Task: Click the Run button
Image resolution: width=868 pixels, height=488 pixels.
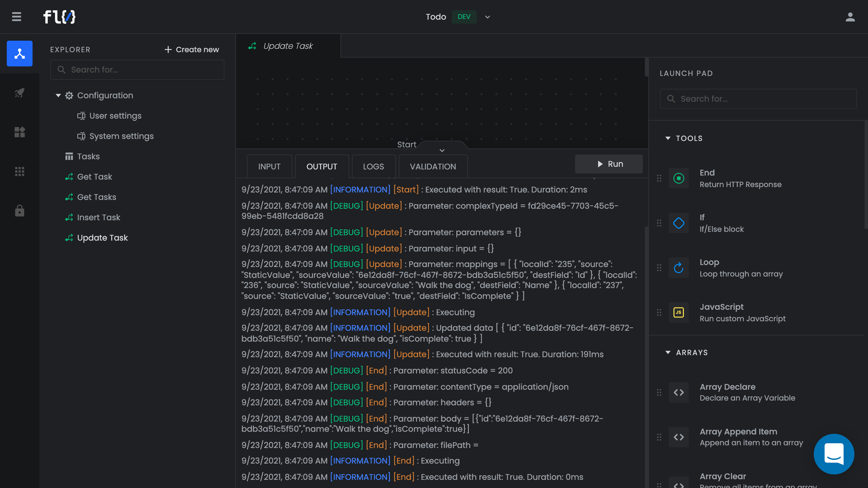Action: click(609, 164)
